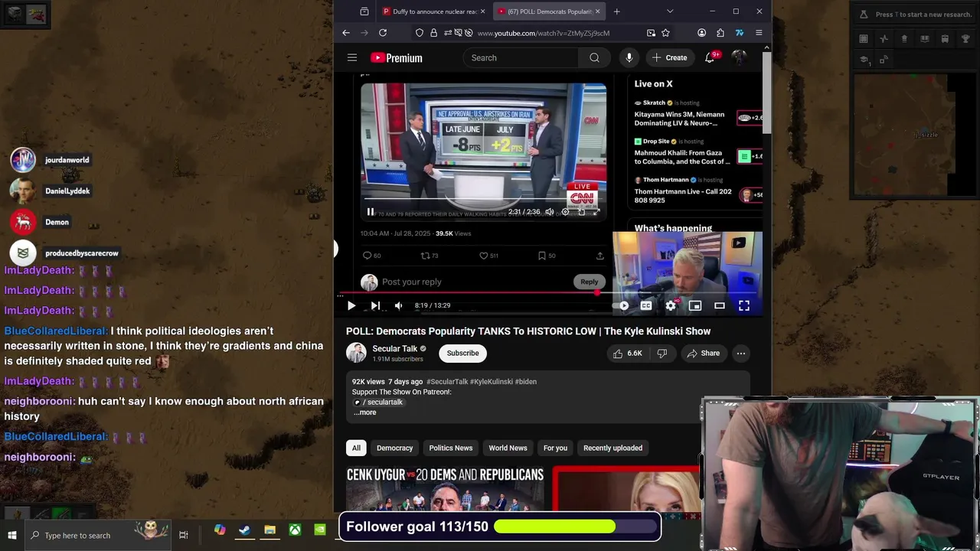
Task: Subscribe to Secular Talk channel
Action: [462, 354]
